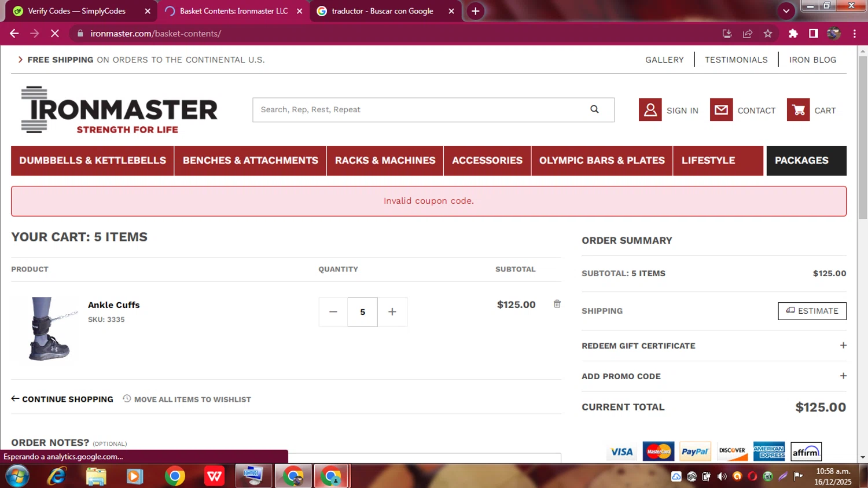This screenshot has width=868, height=488.
Task: Open the Cart icon in header
Action: pos(798,110)
